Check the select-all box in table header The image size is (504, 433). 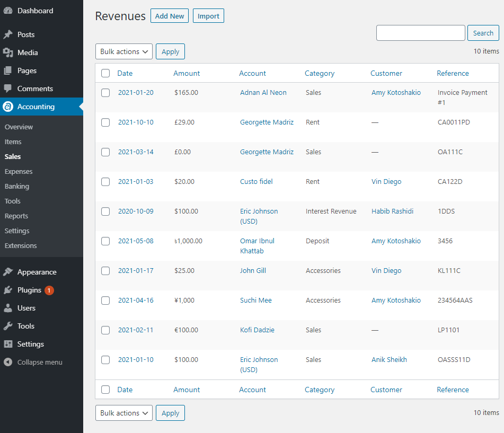coord(105,73)
